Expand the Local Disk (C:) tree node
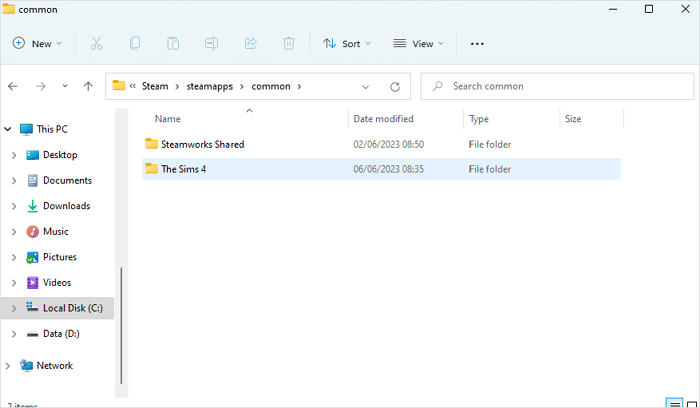The height and width of the screenshot is (408, 700). [13, 309]
